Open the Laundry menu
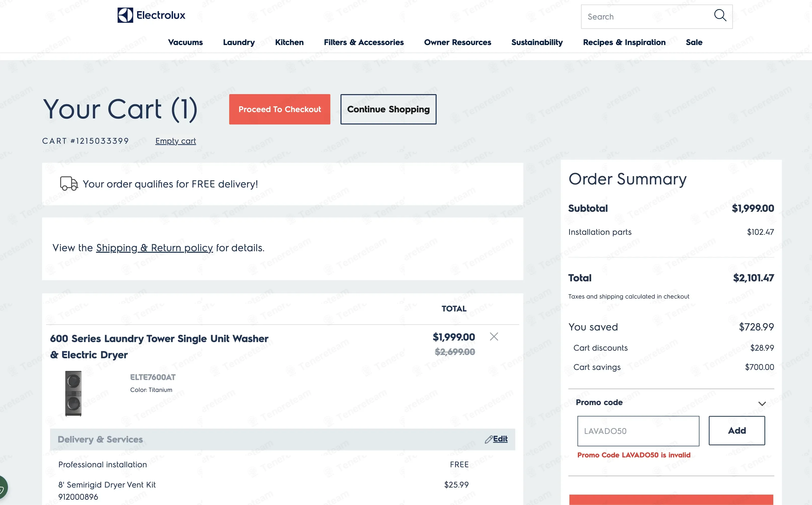This screenshot has width=812, height=505. [239, 43]
